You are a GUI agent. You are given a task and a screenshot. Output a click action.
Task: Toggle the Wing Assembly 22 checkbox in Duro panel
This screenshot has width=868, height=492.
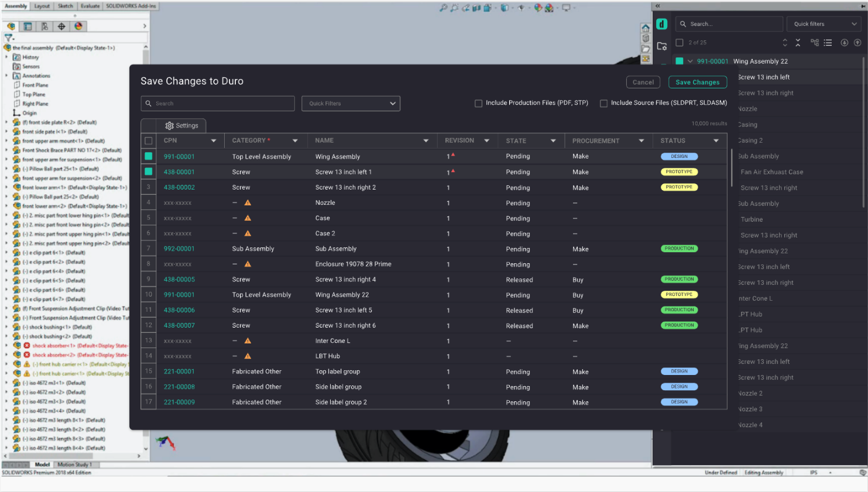tap(680, 61)
